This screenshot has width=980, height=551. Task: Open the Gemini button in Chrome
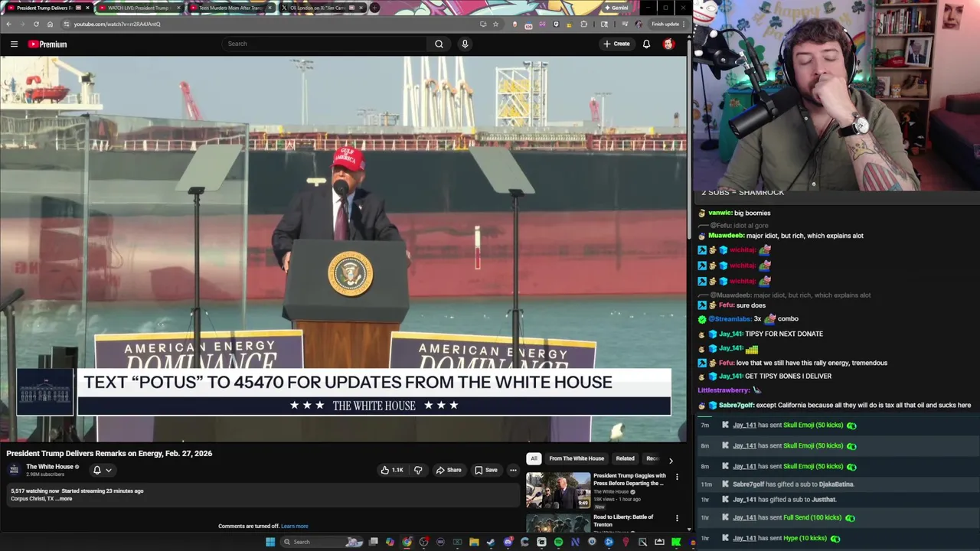pos(616,8)
